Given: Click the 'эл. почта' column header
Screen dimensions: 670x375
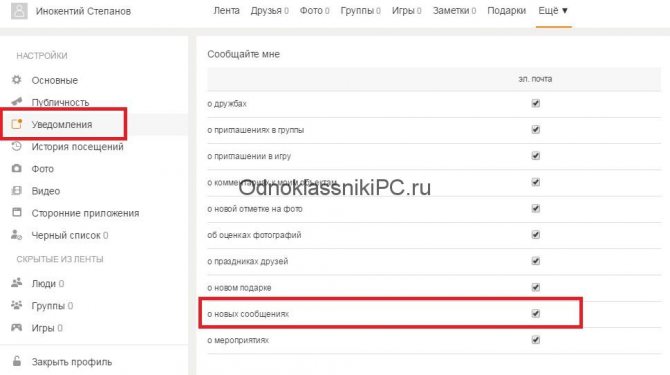Looking at the screenshot, I should pyautogui.click(x=535, y=79).
